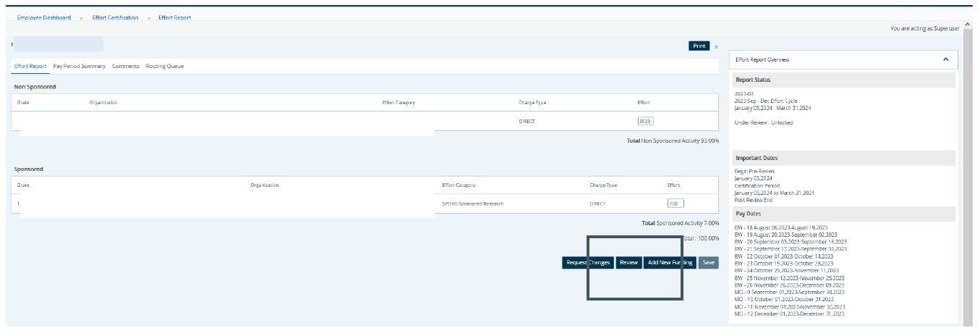
Task: Click Non Sponsored Effort Category column header
Action: pyautogui.click(x=399, y=102)
